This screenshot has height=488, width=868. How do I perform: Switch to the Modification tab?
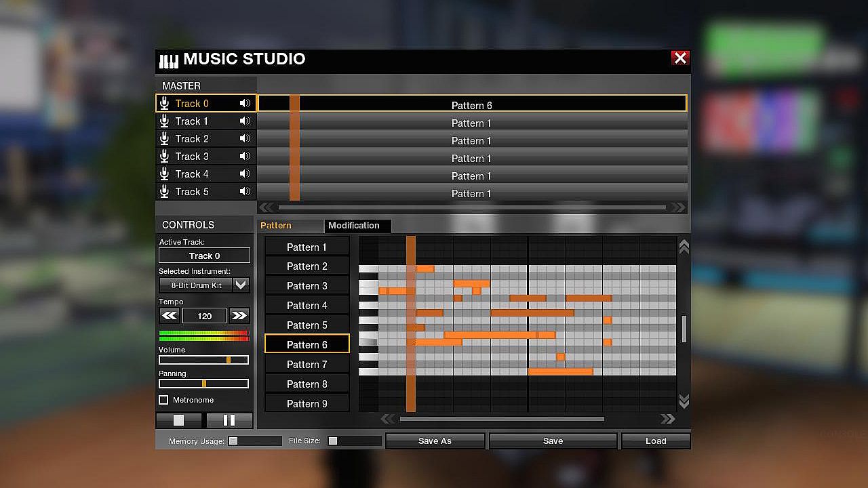pos(354,226)
